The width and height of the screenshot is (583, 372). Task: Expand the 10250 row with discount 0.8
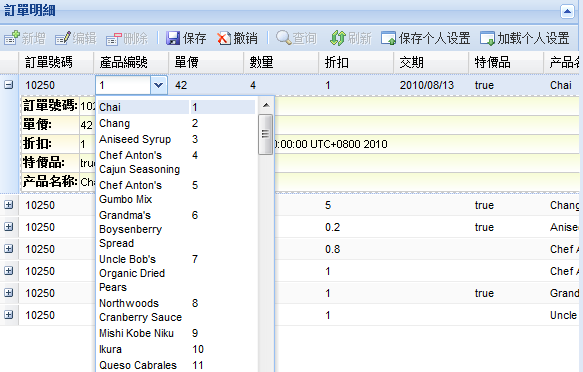click(8, 249)
